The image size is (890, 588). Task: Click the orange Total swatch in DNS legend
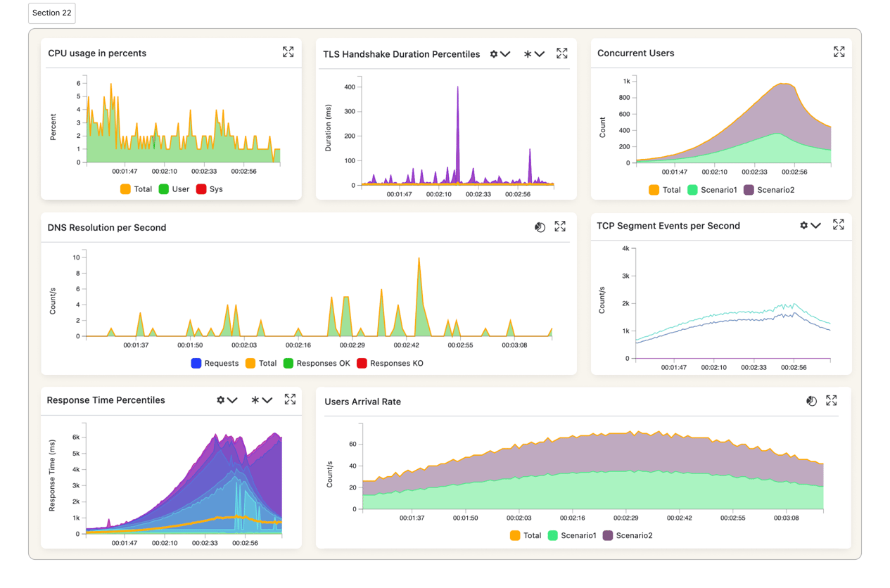(250, 364)
